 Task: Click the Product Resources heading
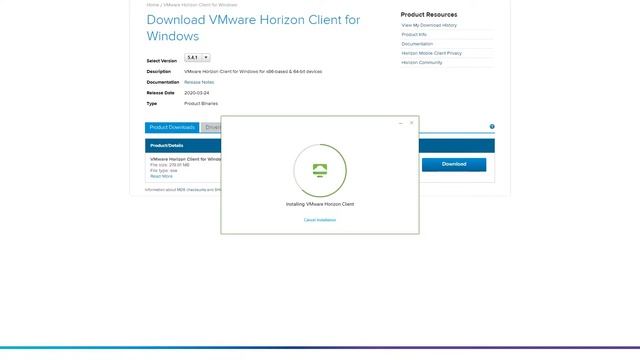click(x=429, y=15)
